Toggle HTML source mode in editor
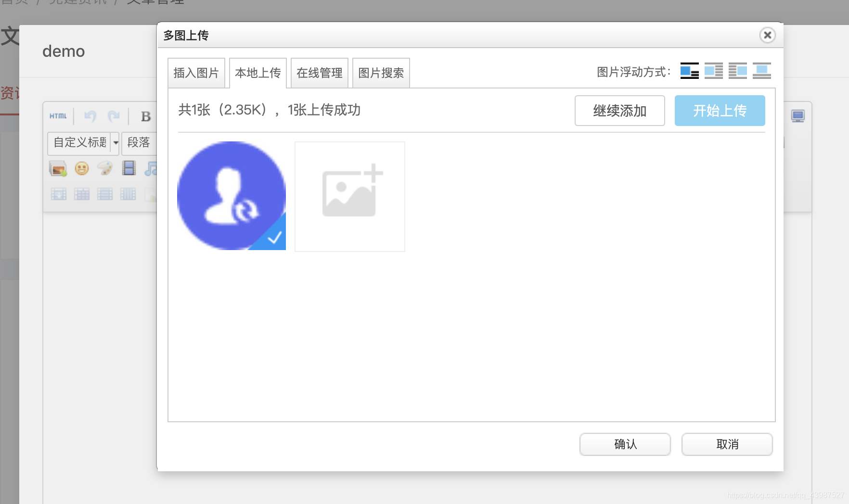 point(58,116)
